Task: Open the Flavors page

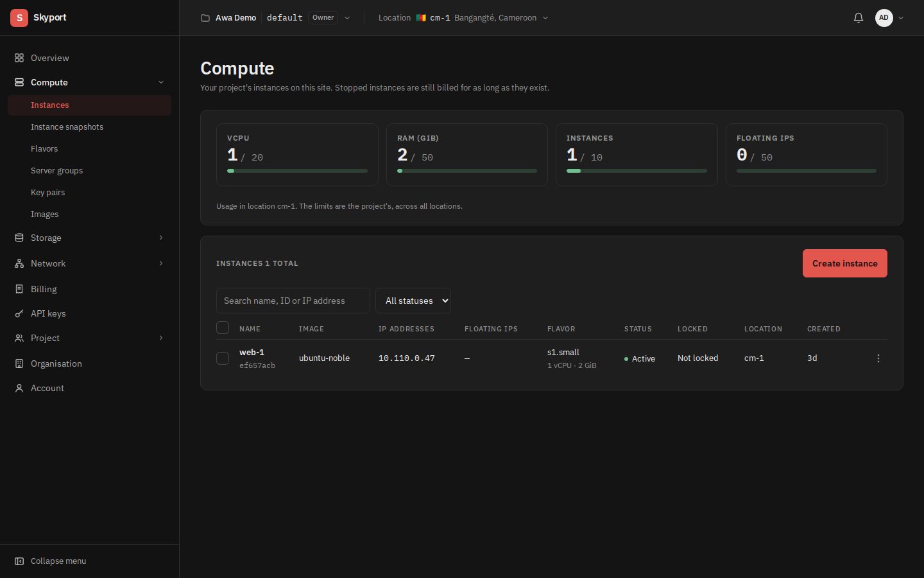Action: pos(89,149)
